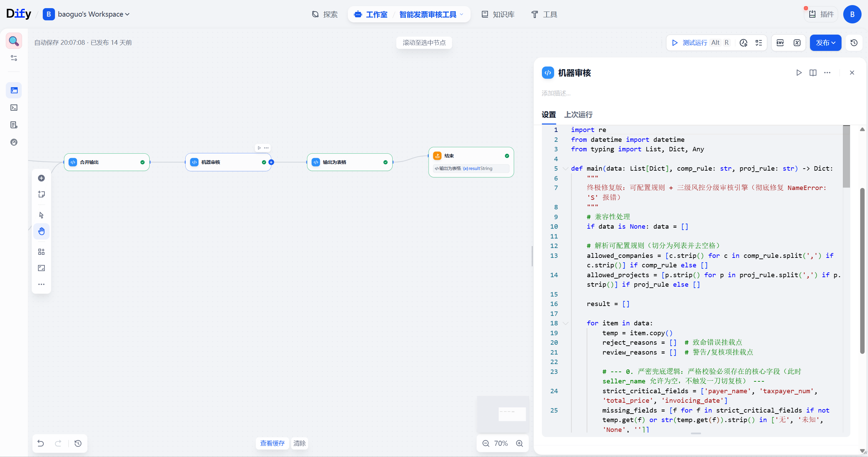Image resolution: width=868 pixels, height=457 pixels.
Task: Open 工具 in the top navigation
Action: [544, 15]
